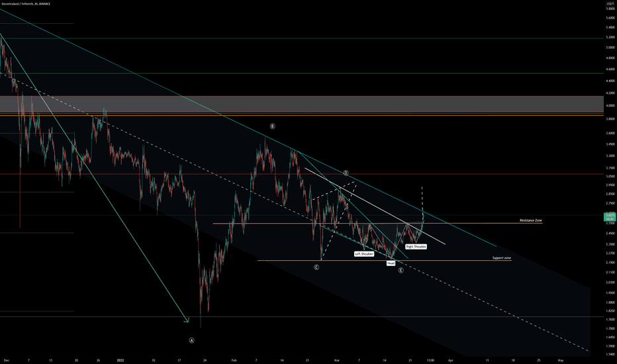Select the circled D wave marker

(x=346, y=173)
